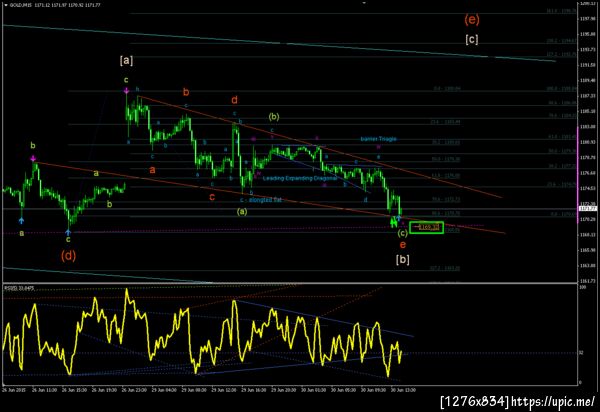The height and width of the screenshot is (412, 600).
Task: Select the blue up arrow at the far-left low
Action: [21, 220]
